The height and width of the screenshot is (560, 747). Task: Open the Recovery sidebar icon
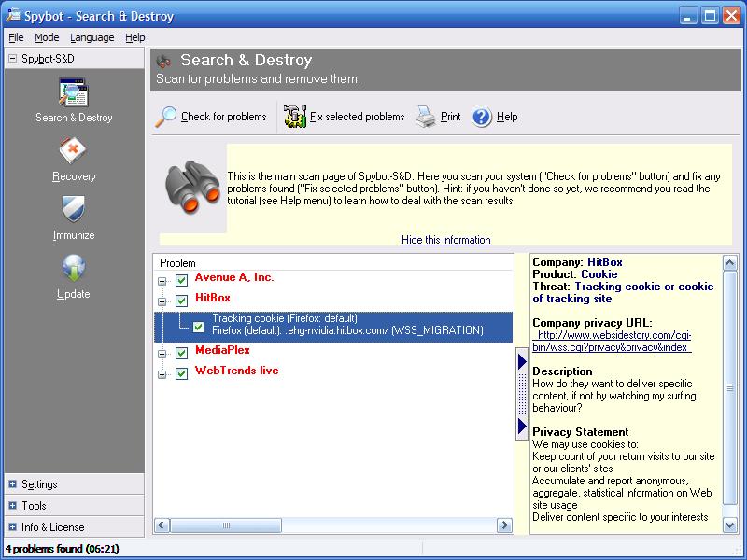[73, 150]
